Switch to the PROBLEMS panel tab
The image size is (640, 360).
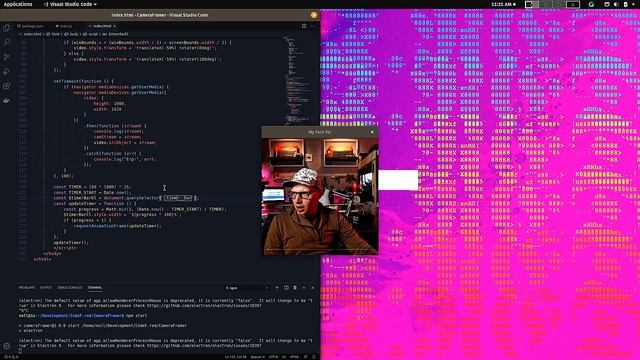[x=27, y=288]
